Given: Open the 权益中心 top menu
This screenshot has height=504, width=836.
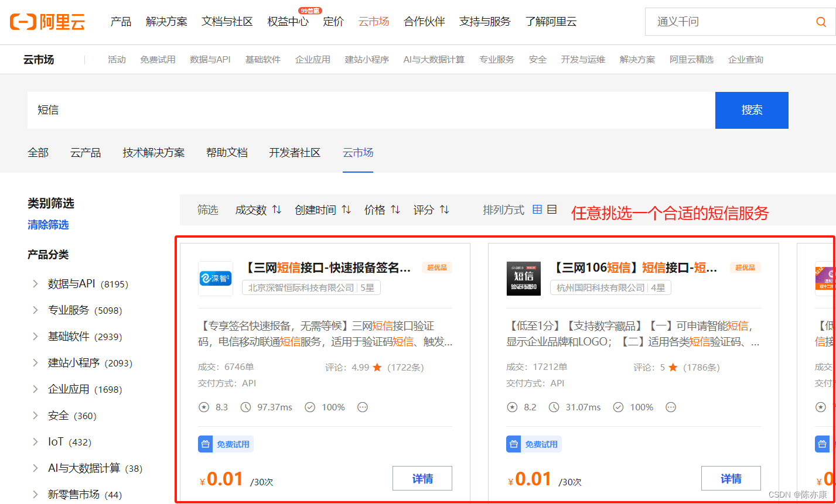Looking at the screenshot, I should click(288, 22).
